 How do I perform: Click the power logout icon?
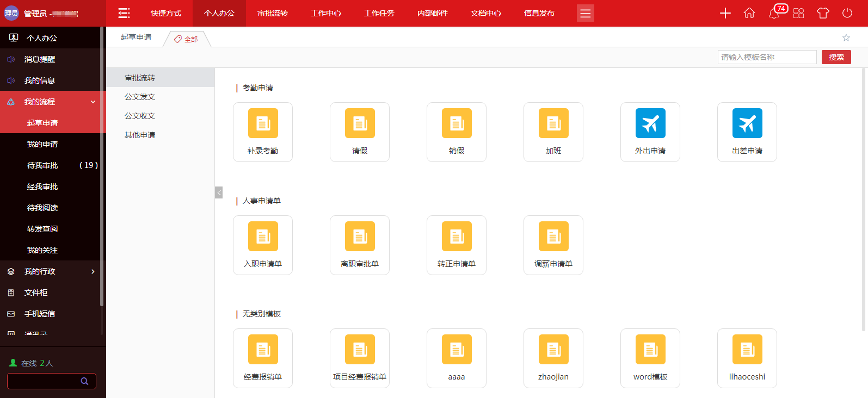tap(847, 13)
